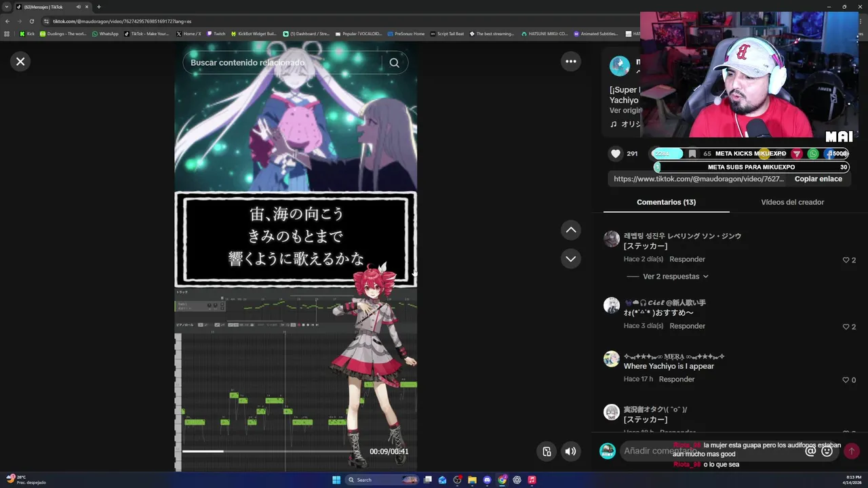This screenshot has width=868, height=488.
Task: Click taskbar Search box
Action: (x=383, y=480)
